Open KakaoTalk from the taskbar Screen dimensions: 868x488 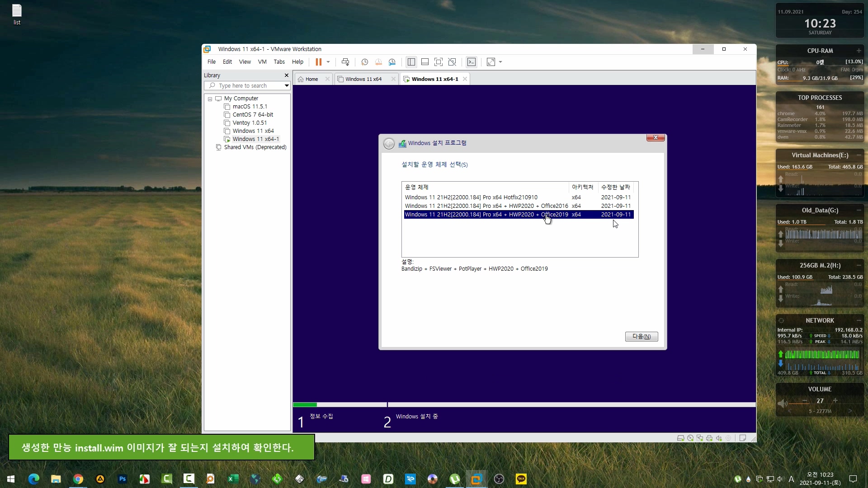[521, 479]
